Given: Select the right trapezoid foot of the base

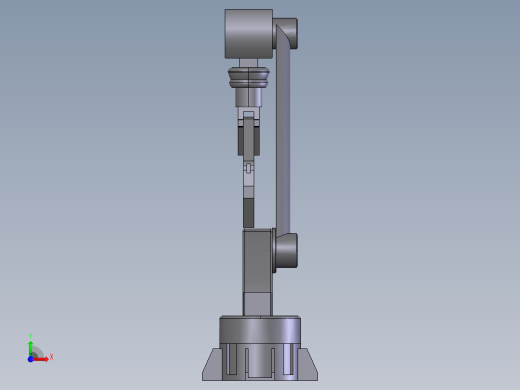Looking at the screenshot, I should (307, 364).
